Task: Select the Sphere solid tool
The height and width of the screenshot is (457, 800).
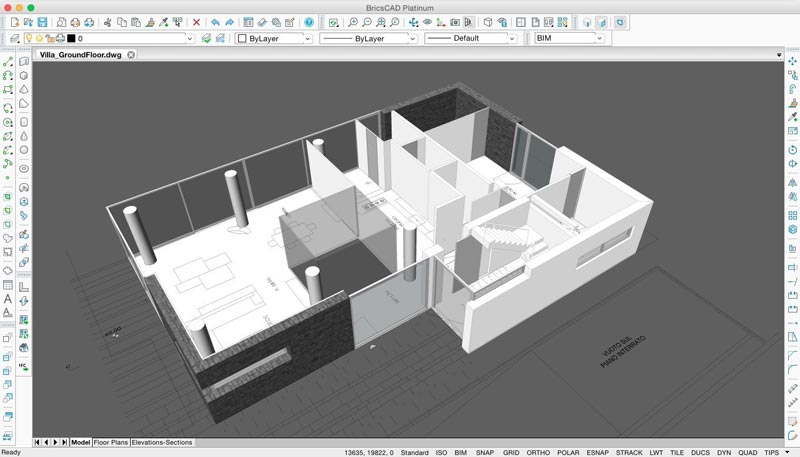Action: [24, 150]
